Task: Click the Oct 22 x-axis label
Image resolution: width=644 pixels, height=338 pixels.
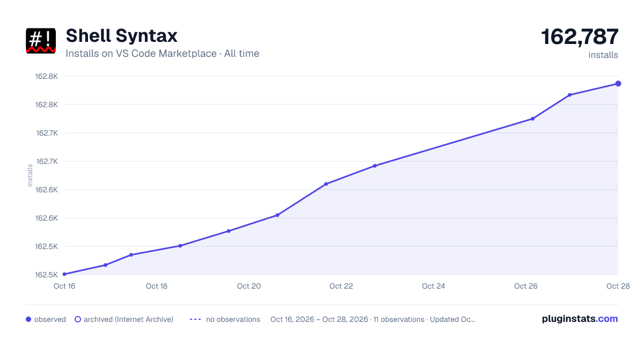Action: (341, 286)
